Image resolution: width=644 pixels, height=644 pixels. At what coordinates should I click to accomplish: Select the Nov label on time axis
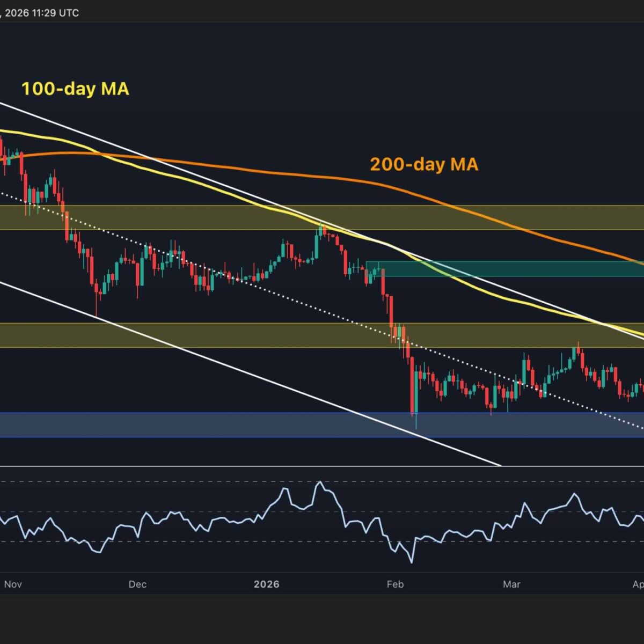click(x=13, y=584)
